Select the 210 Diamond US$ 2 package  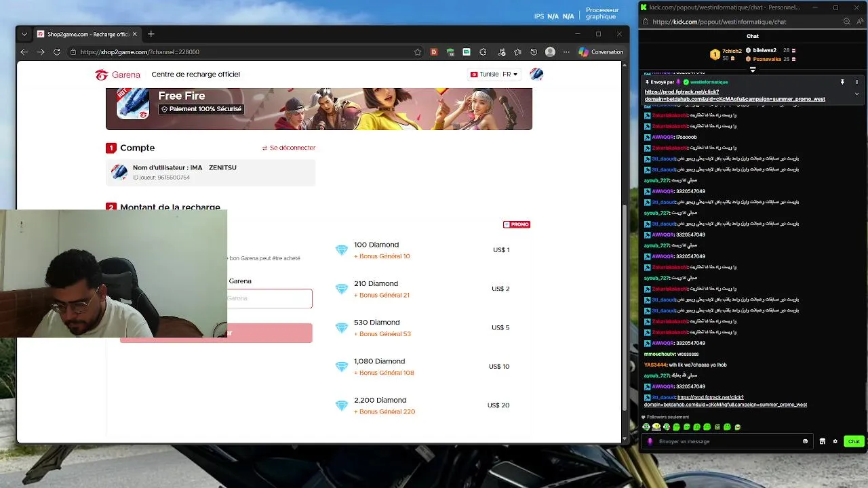coord(431,289)
